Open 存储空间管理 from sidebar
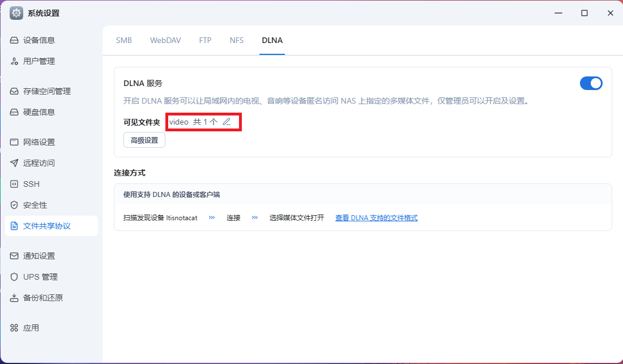The height and width of the screenshot is (364, 623). 52,91
